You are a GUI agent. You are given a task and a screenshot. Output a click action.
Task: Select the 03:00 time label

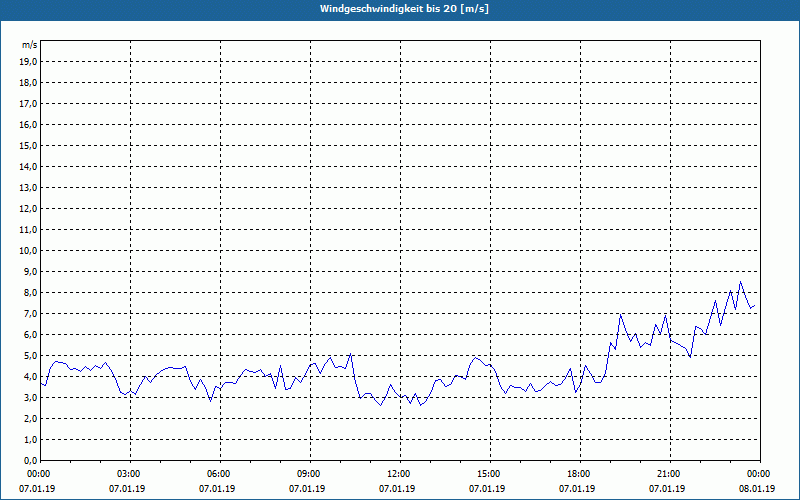tap(131, 474)
